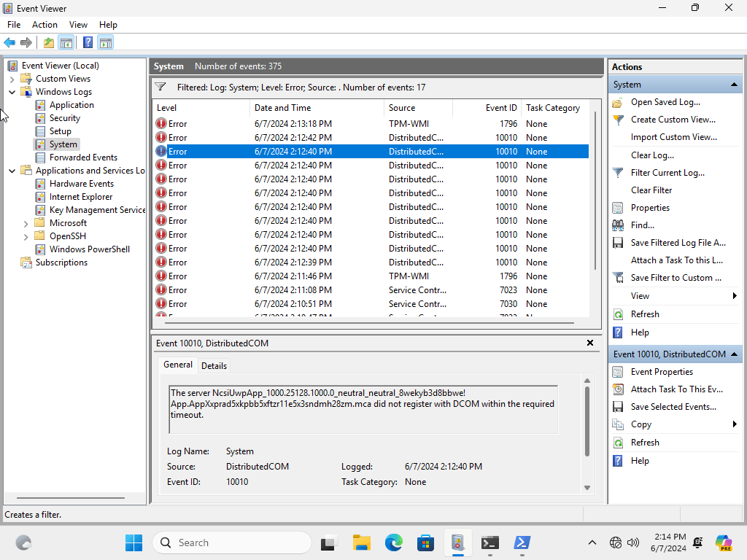
Task: Open Saved Log from Actions pane
Action: pos(665,102)
